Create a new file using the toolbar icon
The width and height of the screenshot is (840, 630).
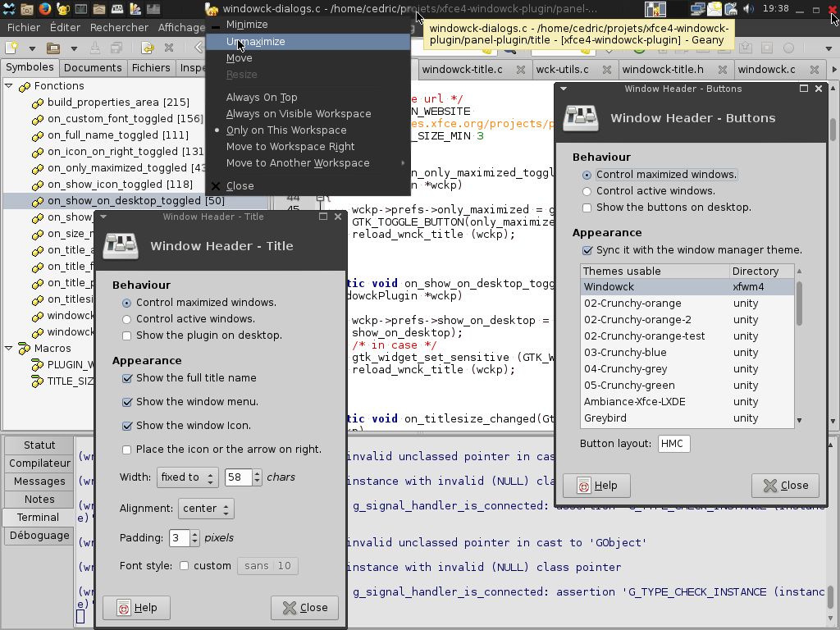click(11, 48)
